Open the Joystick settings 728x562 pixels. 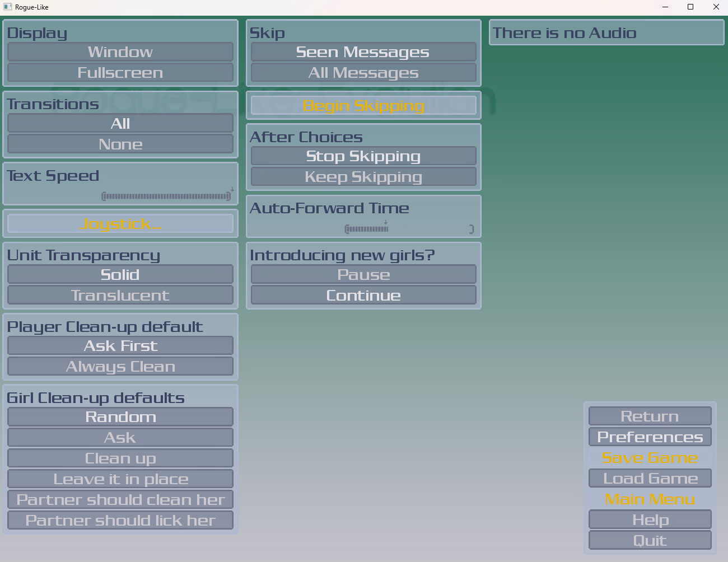[120, 224]
